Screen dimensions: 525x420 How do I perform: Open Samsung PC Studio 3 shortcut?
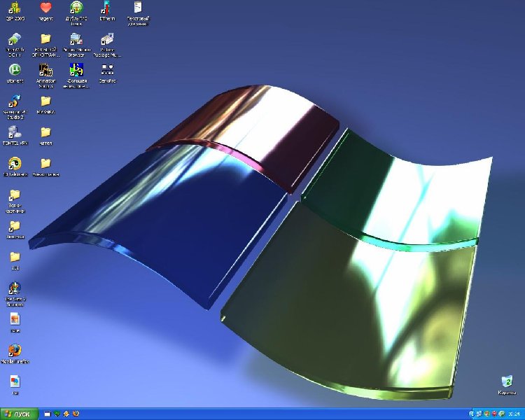(15, 107)
